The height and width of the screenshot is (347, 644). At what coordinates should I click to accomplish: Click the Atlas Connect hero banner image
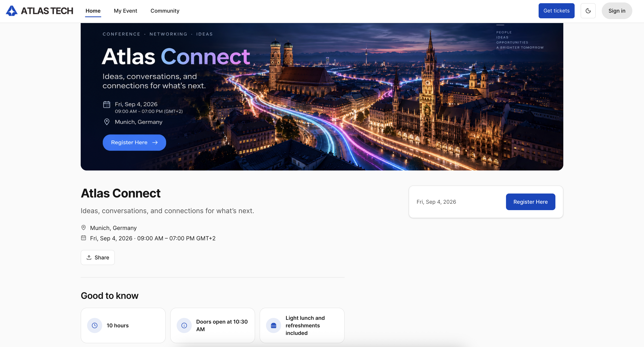[322, 97]
